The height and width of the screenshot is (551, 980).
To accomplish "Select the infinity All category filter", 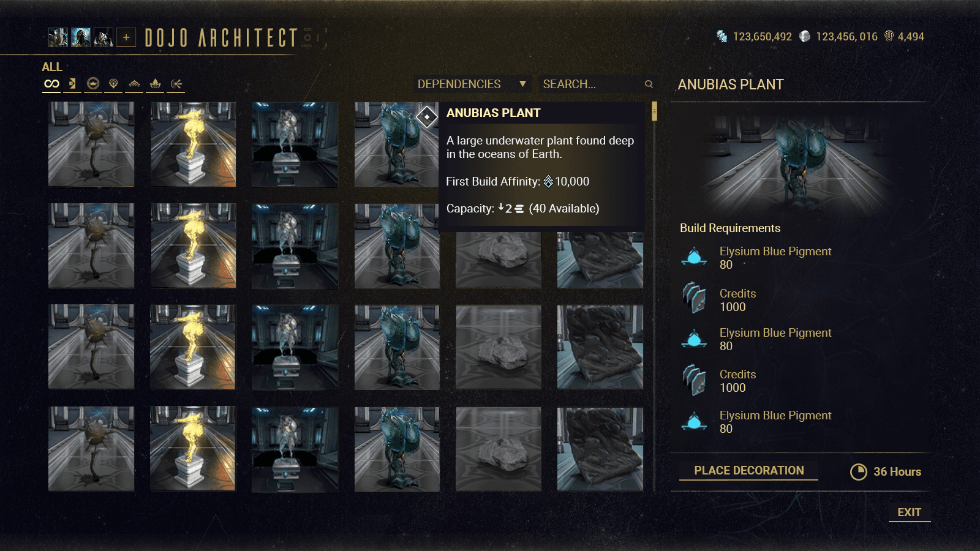I will click(x=51, y=84).
